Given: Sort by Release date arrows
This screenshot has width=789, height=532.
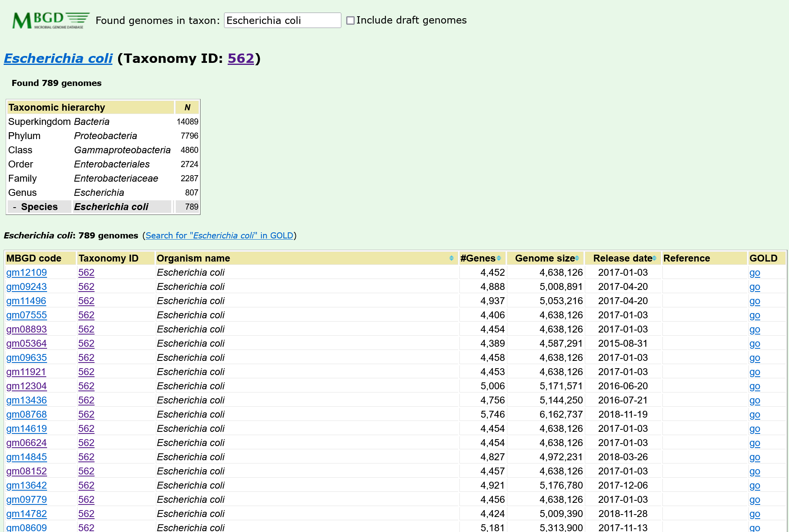Looking at the screenshot, I should pos(654,258).
